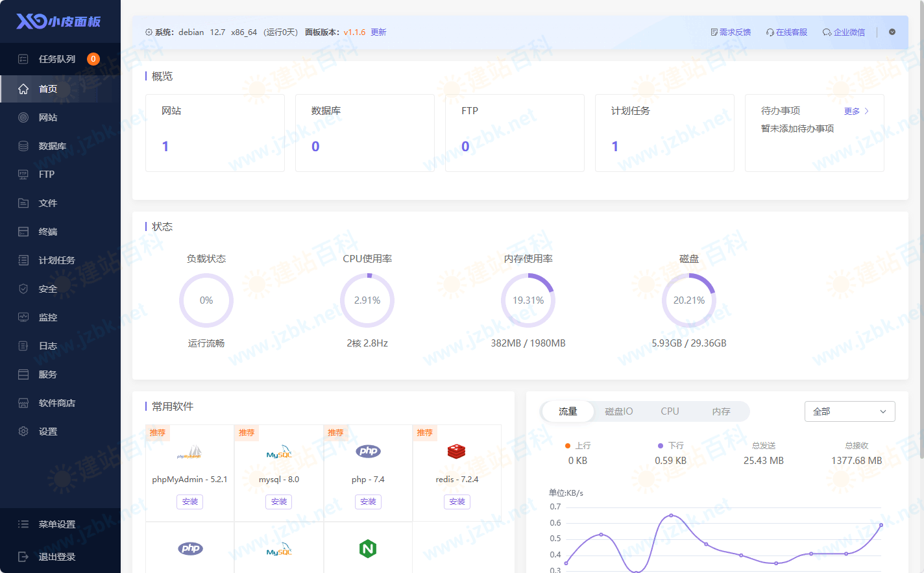
Task: Open the 全部 dropdown in traffic panel
Action: (x=849, y=411)
